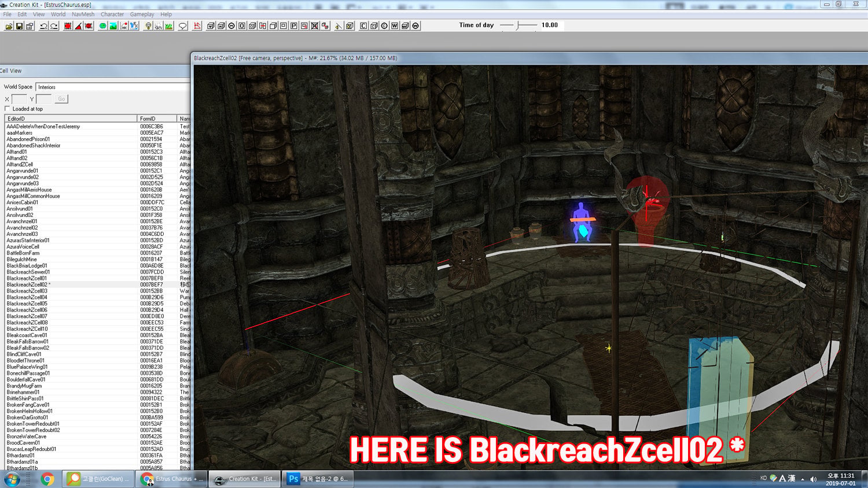Select the BroodCavern01 cell row
The height and width of the screenshot is (488, 868).
click(97, 443)
